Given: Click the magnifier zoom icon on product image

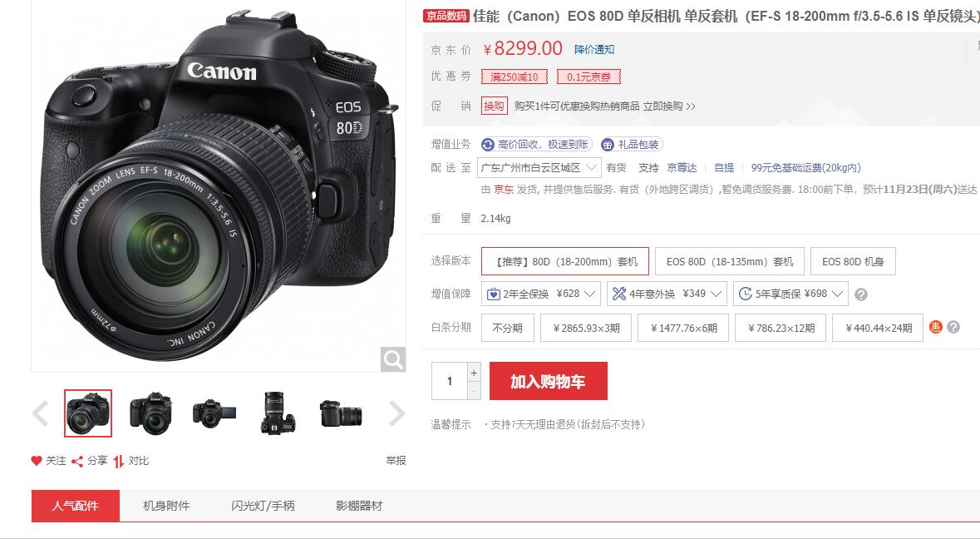Looking at the screenshot, I should click(x=393, y=359).
